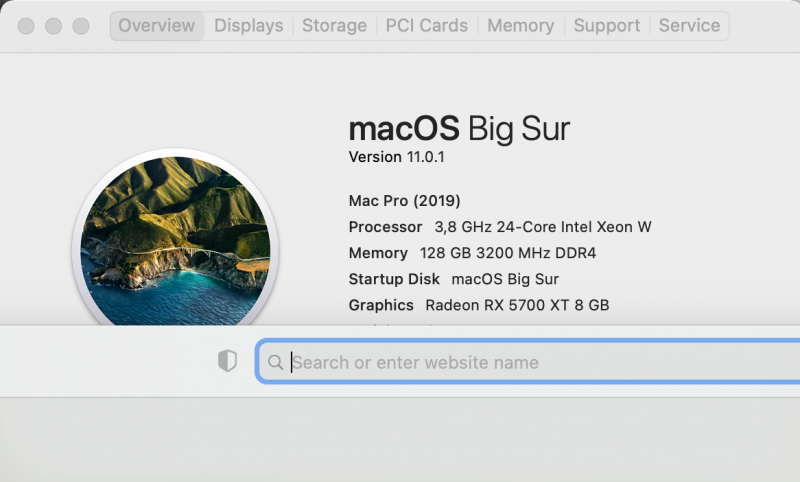Click the Mac Pro (2019) model label

pyautogui.click(x=405, y=200)
